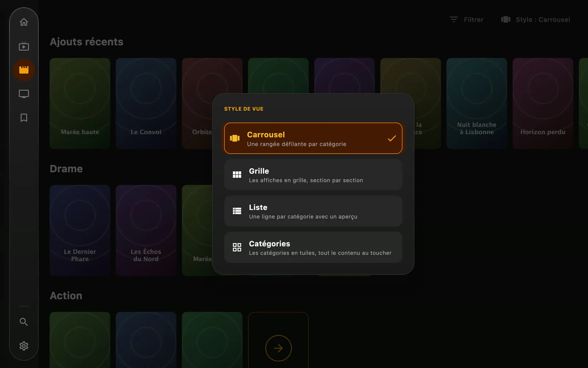Open the Live TV sidebar icon
Image resolution: width=588 pixels, height=368 pixels.
point(24,46)
